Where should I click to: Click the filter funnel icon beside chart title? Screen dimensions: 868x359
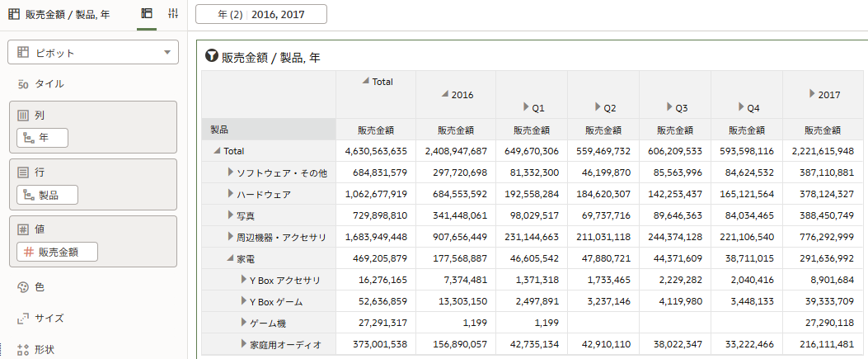(212, 56)
